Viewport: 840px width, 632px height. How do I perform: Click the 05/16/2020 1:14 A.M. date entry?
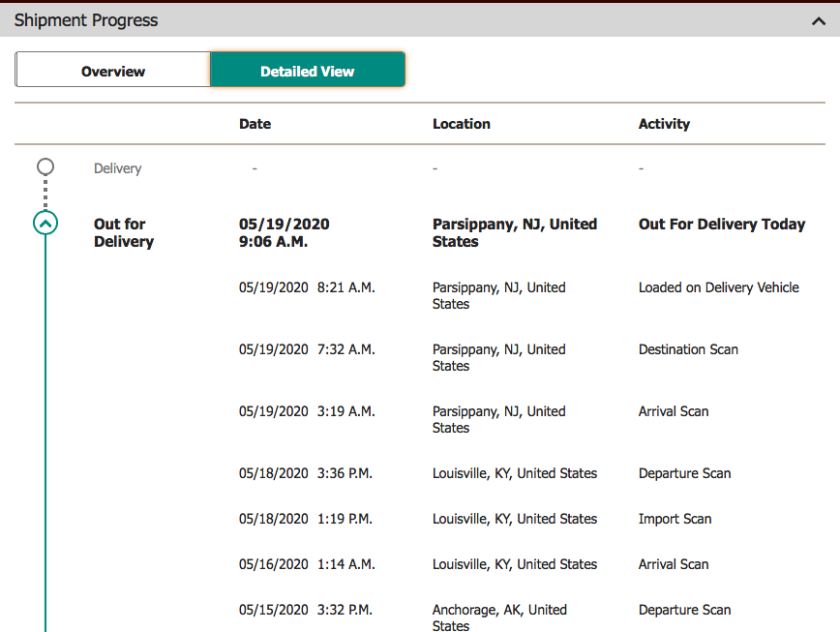(x=306, y=564)
